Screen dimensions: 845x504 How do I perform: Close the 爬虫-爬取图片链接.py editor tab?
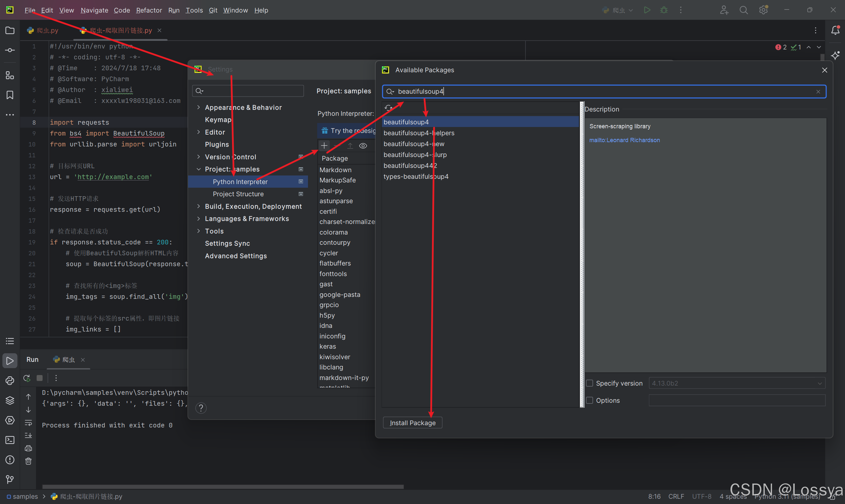(x=159, y=30)
